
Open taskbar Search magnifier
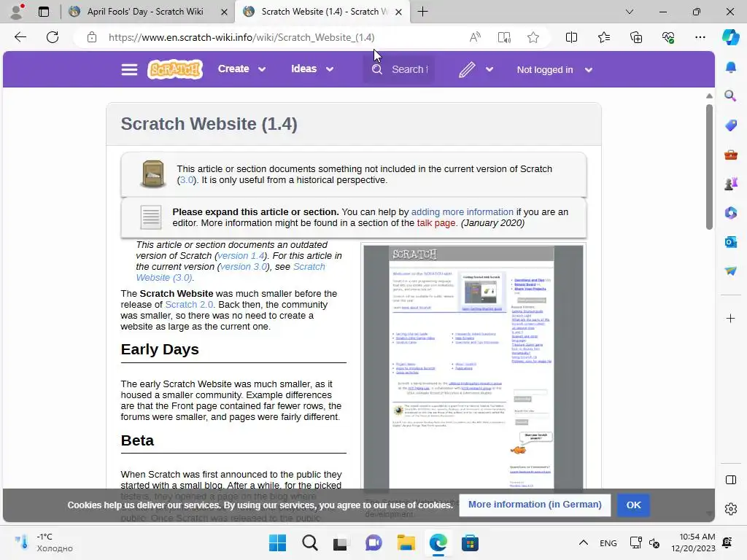tap(309, 542)
